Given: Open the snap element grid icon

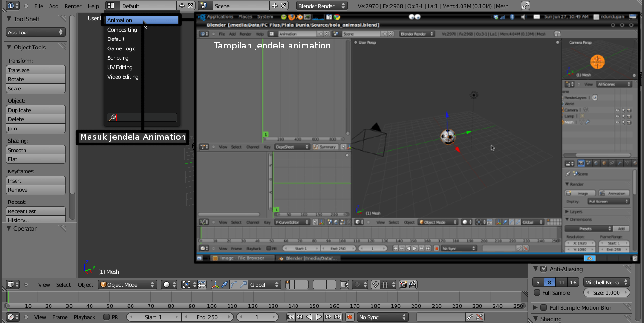Looking at the screenshot, I should (x=388, y=285).
